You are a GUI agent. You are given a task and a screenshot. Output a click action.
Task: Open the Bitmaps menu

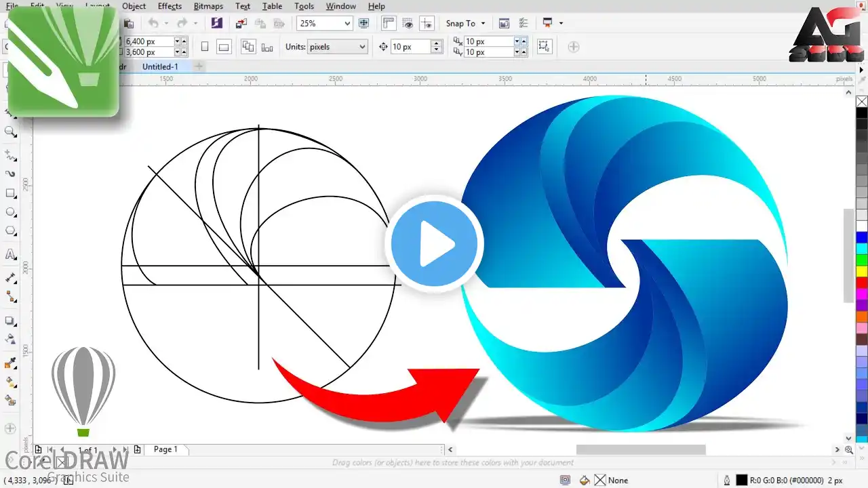click(208, 6)
